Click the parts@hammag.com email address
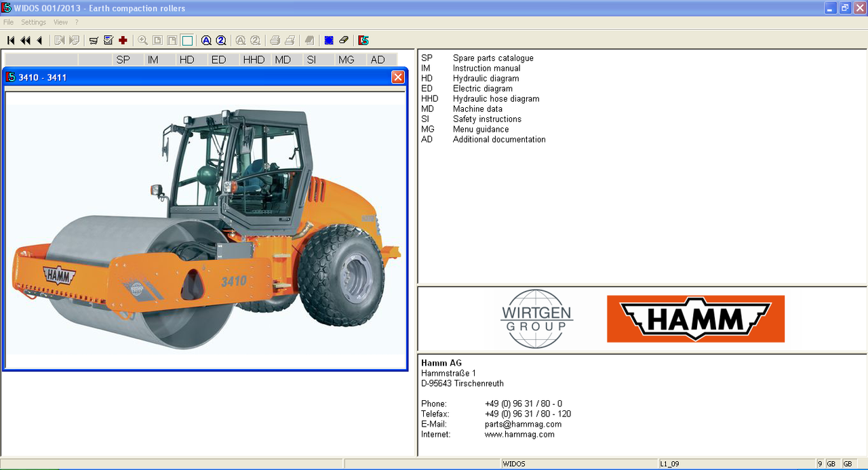The width and height of the screenshot is (868, 470). [523, 425]
